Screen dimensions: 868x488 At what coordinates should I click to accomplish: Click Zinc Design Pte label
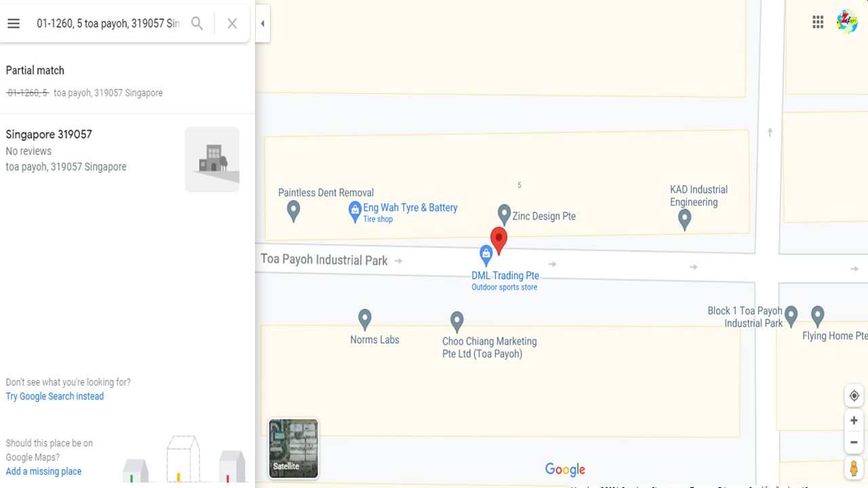544,216
